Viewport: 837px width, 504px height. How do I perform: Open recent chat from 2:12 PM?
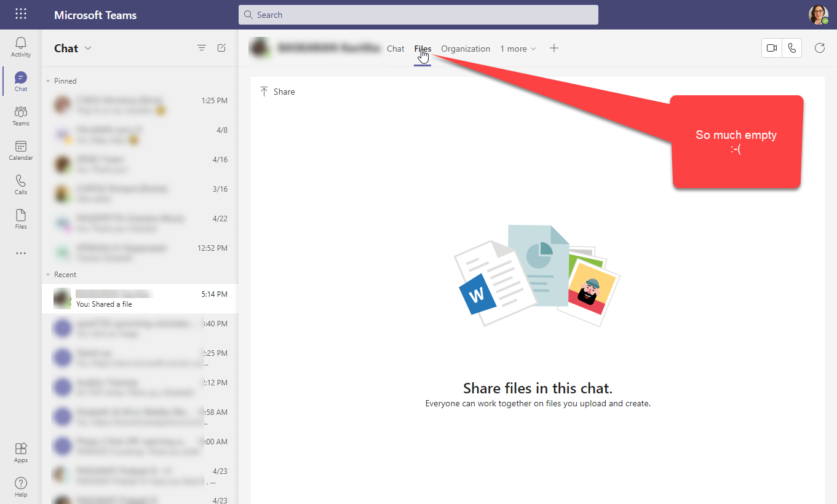click(140, 387)
